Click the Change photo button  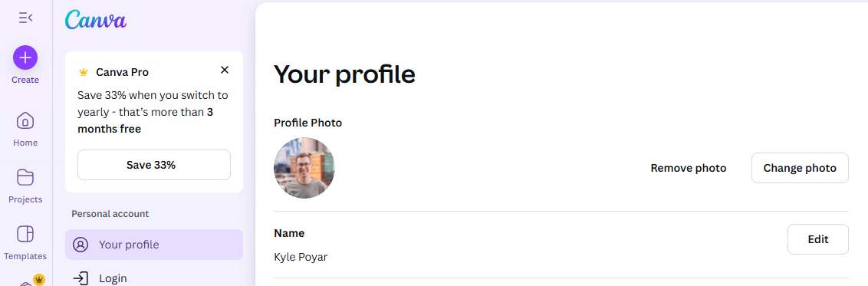pyautogui.click(x=800, y=168)
